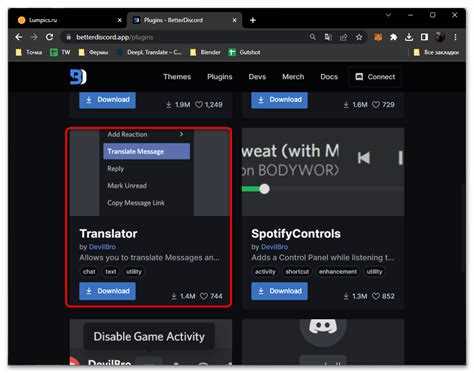Open the Extensions puzzle icon
Screen dimensions: 474x373
coord(394,37)
